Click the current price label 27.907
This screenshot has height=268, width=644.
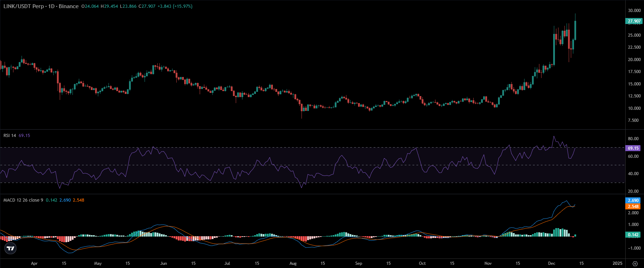tap(634, 21)
